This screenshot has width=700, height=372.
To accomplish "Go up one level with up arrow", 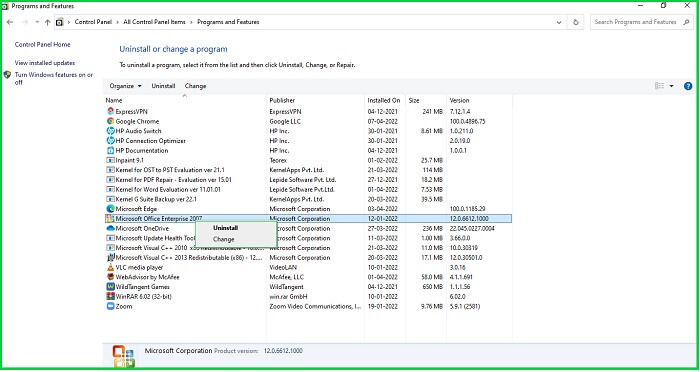I will pos(47,22).
